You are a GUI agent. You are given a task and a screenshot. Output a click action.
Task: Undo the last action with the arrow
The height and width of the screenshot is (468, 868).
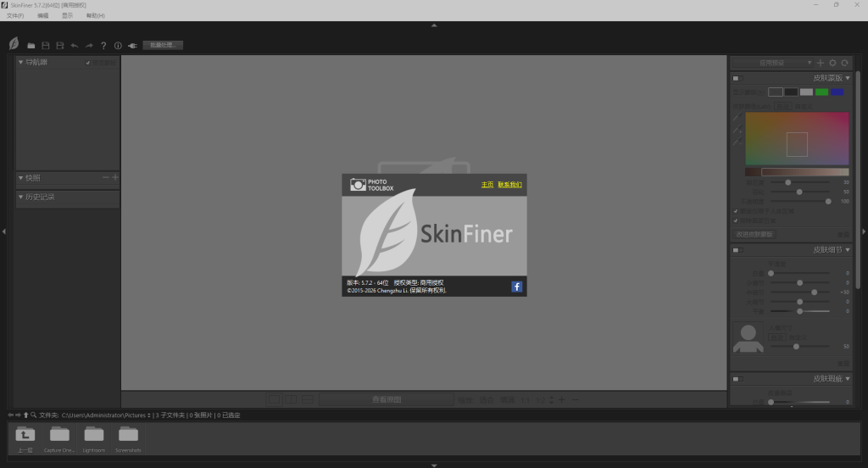coord(75,46)
